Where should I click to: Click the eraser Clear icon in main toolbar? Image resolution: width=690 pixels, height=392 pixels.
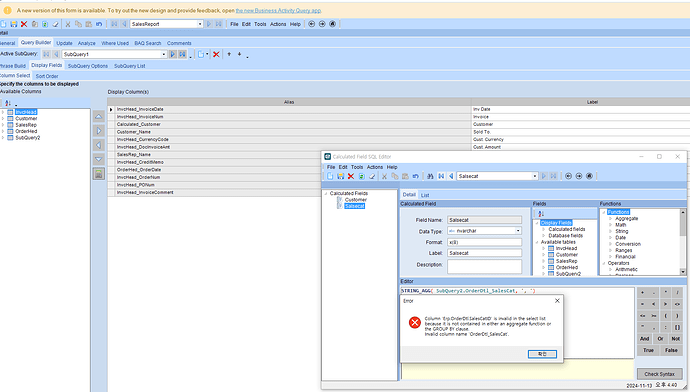(55, 24)
